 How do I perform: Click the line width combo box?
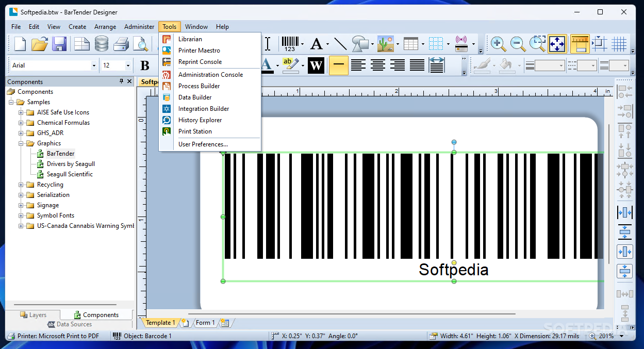pos(550,65)
